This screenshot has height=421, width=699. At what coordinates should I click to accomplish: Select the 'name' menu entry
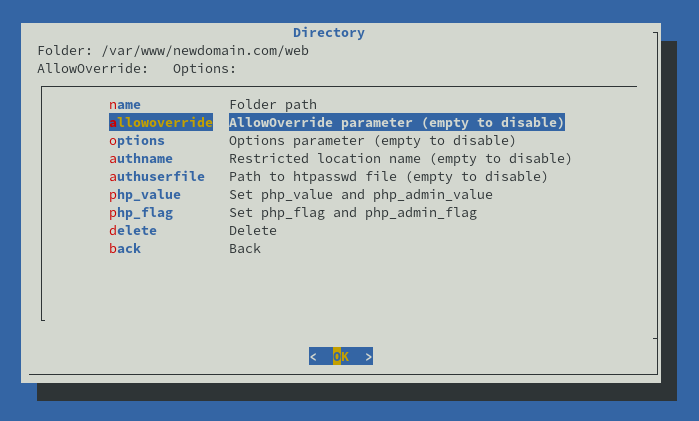125,104
